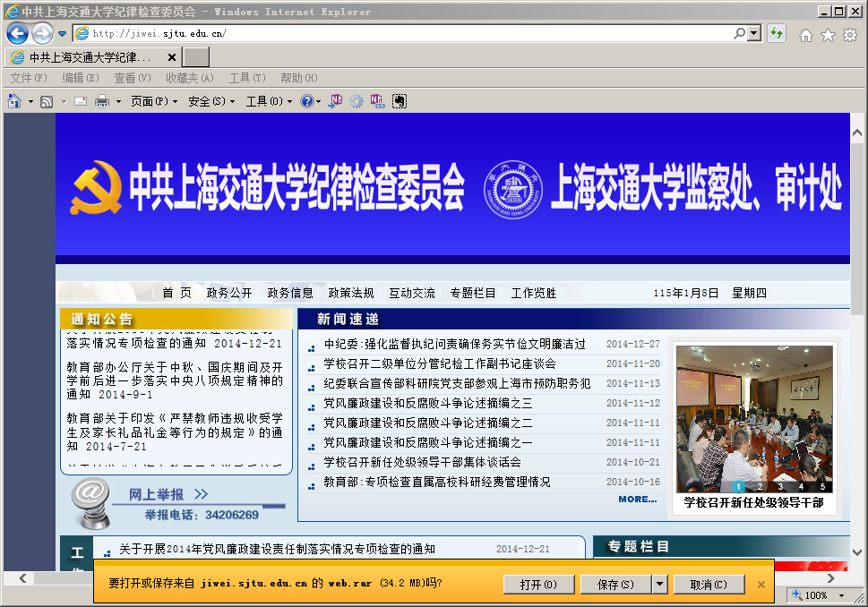Open the 页面(P) dropdown

[154, 101]
